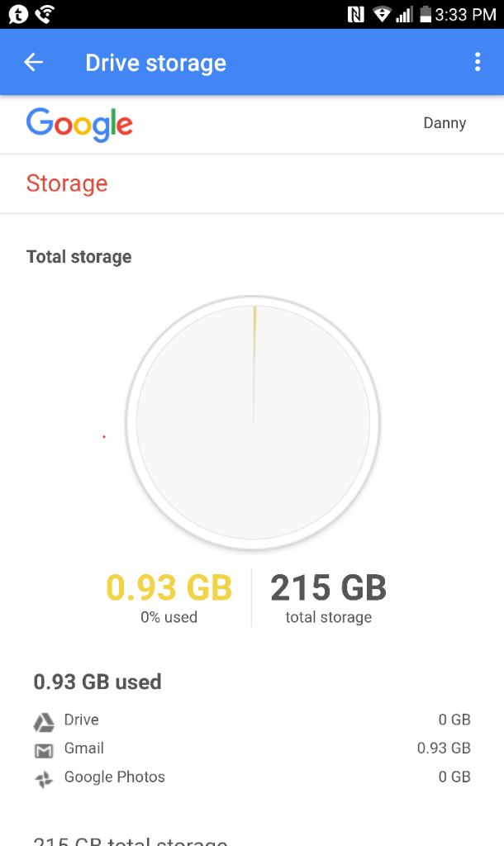Viewport: 504px width, 846px height.
Task: Select the Drive usage row label
Action: point(82,720)
